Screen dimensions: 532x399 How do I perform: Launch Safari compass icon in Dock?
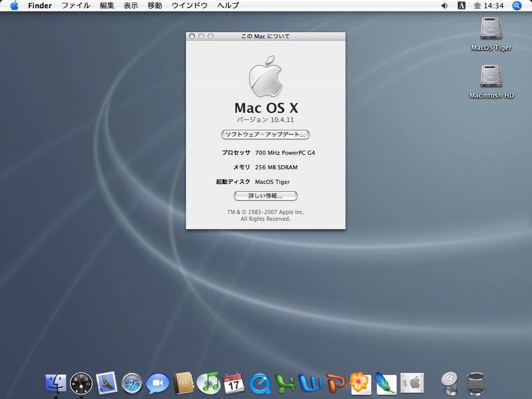coord(132,383)
